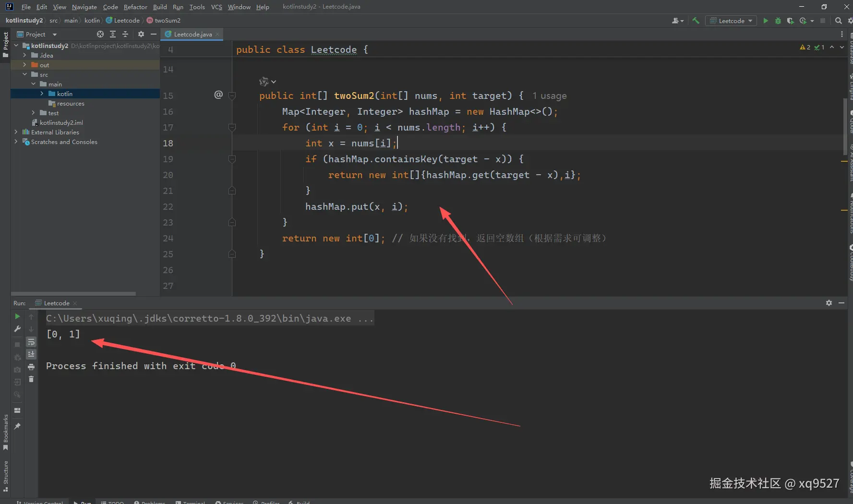Viewport: 853px width, 504px height.
Task: Clear all console output with the trash icon
Action: coord(31,379)
